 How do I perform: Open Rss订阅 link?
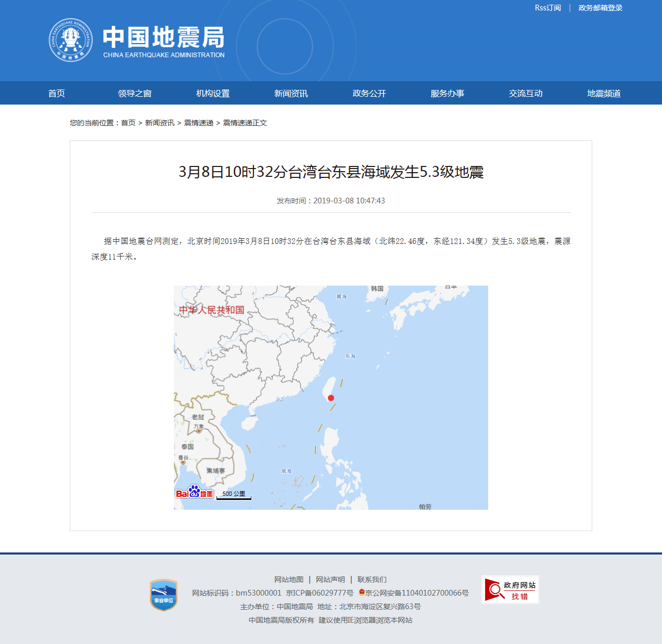pyautogui.click(x=548, y=8)
